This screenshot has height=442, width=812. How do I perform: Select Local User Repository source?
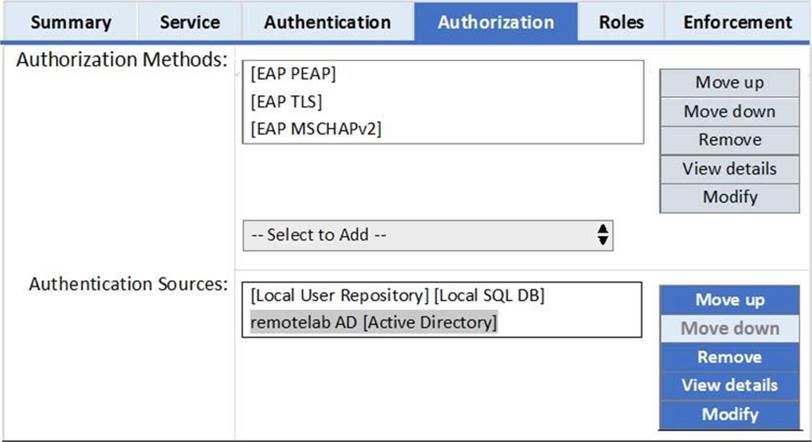pos(397,296)
